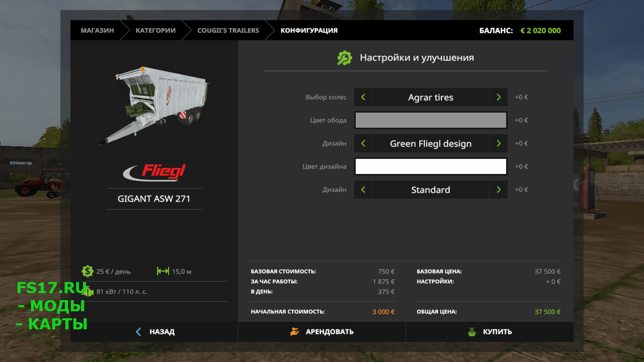The width and height of the screenshot is (644, 362).
Task: Open the Green Fliegl design selector
Action: (431, 143)
